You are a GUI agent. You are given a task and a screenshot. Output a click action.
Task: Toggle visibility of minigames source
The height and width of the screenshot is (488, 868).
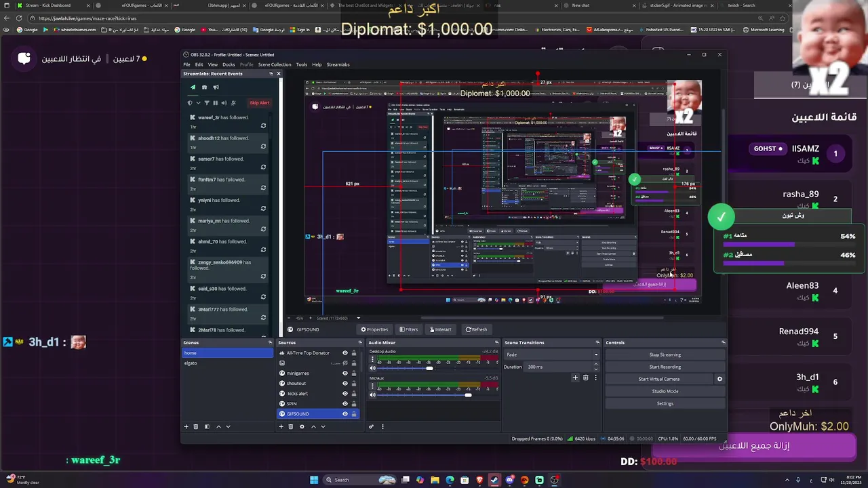pyautogui.click(x=344, y=373)
